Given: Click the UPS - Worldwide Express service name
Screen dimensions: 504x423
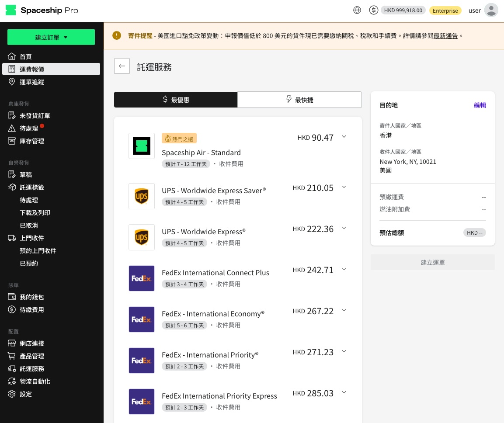Looking at the screenshot, I should pos(204,232).
